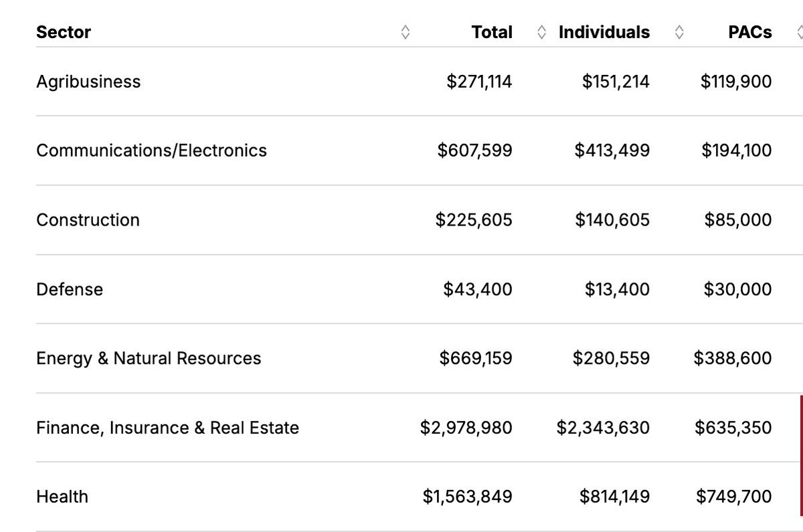
Task: Select the Total column header
Action: [492, 32]
